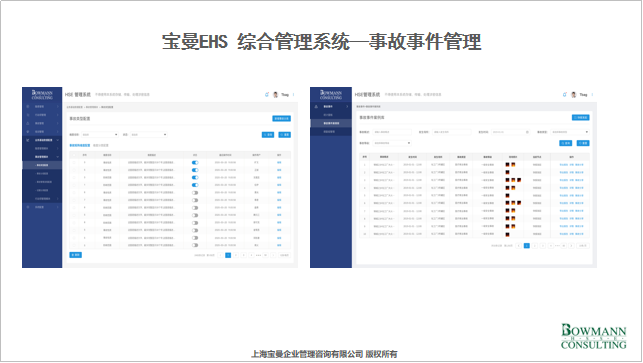Click the notification bell in right screenshot header
Viewport: 643px width, 363px height.
tap(565, 95)
